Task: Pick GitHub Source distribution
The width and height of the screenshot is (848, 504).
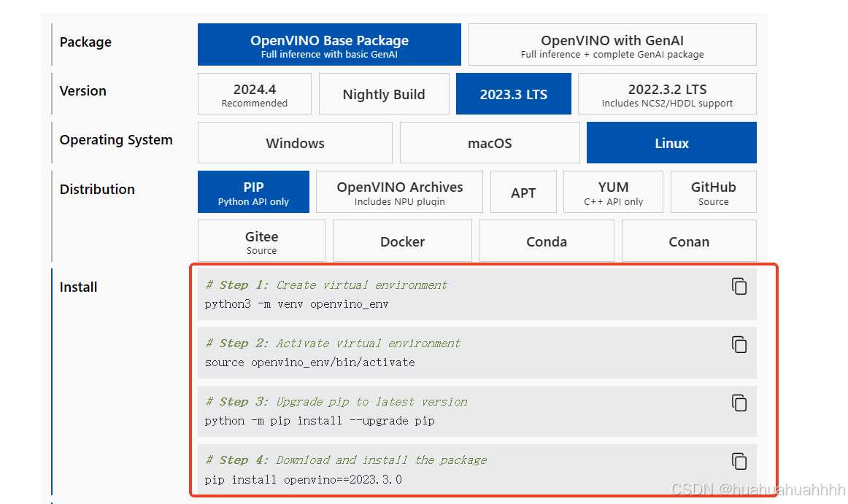Action: (x=714, y=192)
